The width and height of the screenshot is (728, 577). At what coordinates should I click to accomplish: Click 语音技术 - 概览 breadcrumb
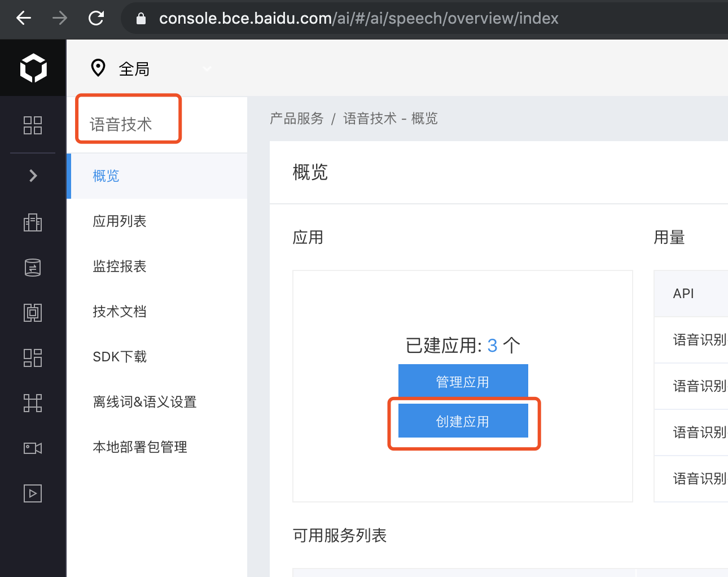391,119
